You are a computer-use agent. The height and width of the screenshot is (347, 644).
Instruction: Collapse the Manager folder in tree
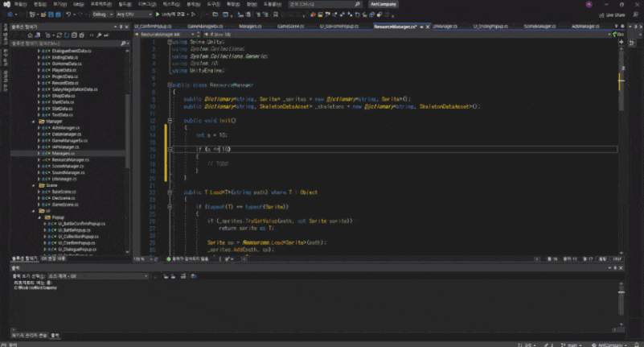(x=34, y=121)
